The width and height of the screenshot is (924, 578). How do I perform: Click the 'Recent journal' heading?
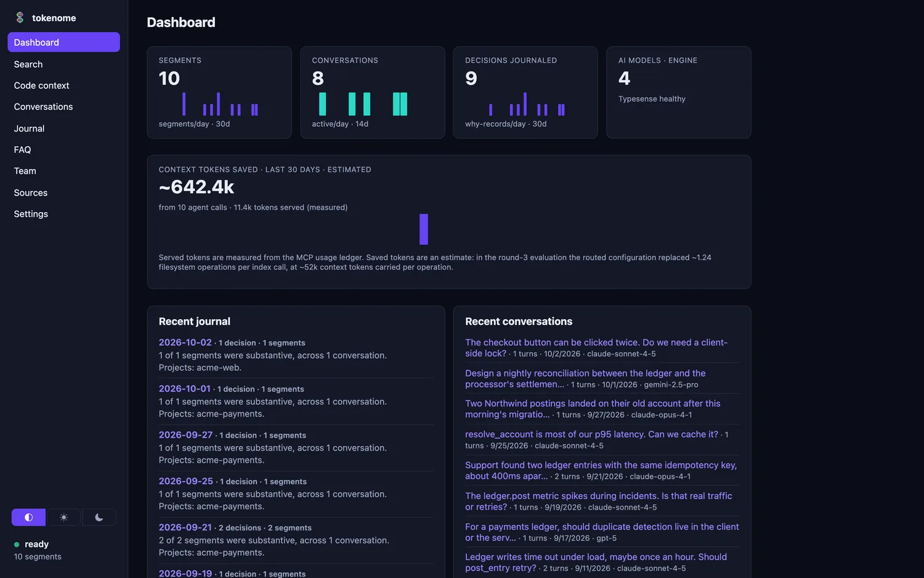(x=195, y=322)
